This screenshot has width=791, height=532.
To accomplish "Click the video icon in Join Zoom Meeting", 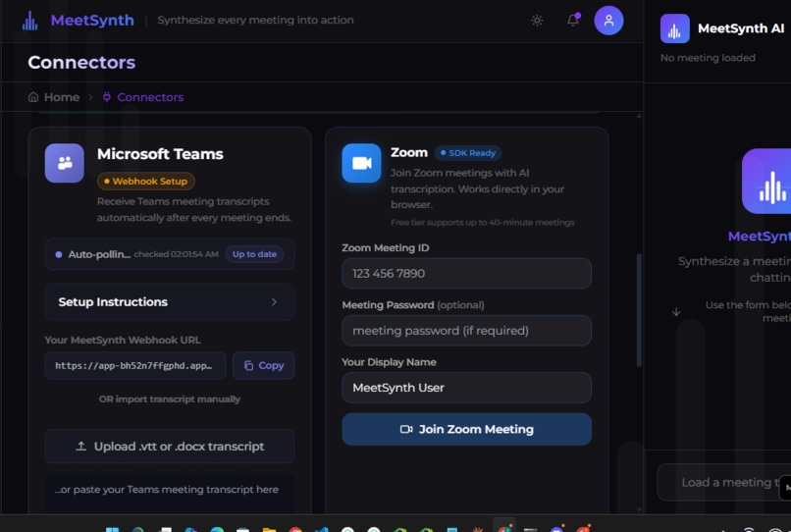I will pos(406,429).
